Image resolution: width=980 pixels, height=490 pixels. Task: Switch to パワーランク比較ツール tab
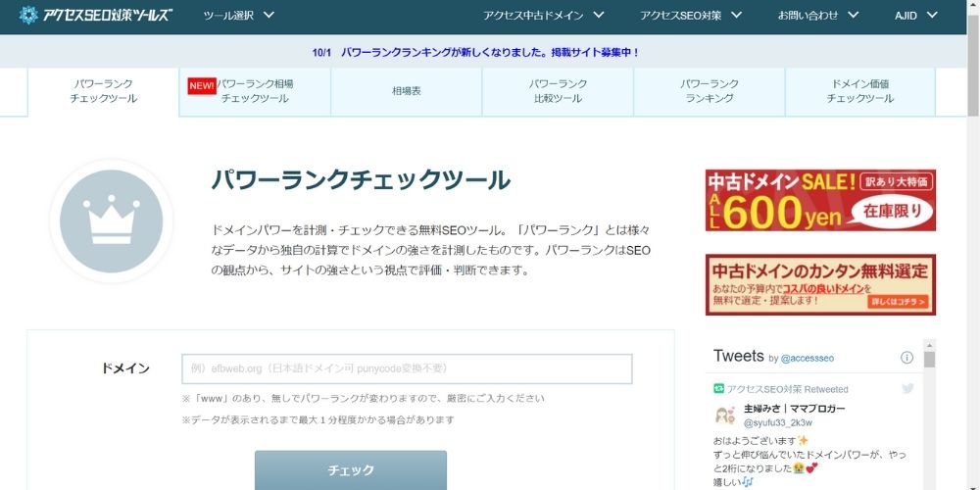click(559, 91)
